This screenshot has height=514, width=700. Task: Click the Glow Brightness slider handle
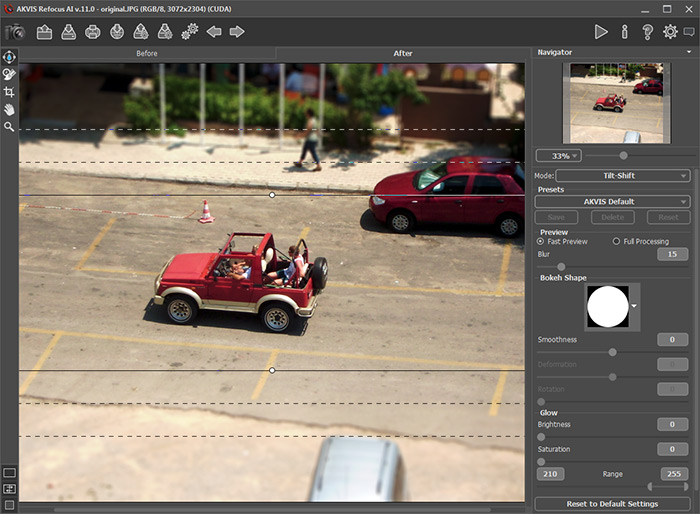coord(541,437)
